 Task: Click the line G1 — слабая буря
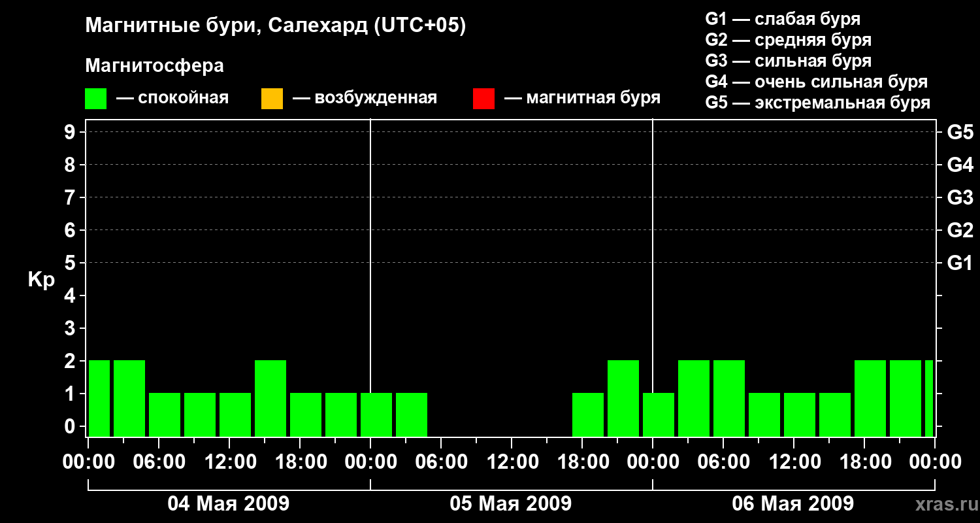point(783,18)
